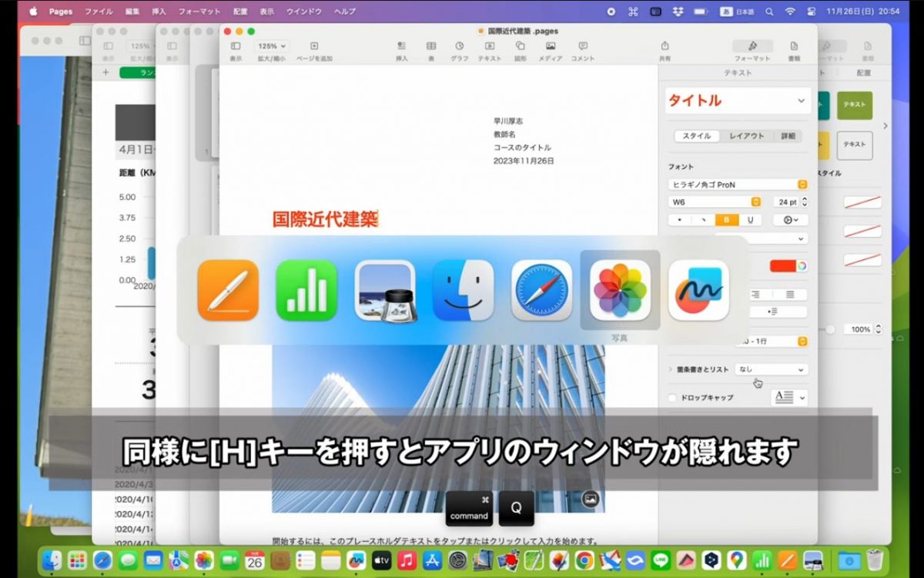This screenshot has height=578, width=924.
Task: Click the 国際近代建築 title text
Action: pyautogui.click(x=325, y=219)
